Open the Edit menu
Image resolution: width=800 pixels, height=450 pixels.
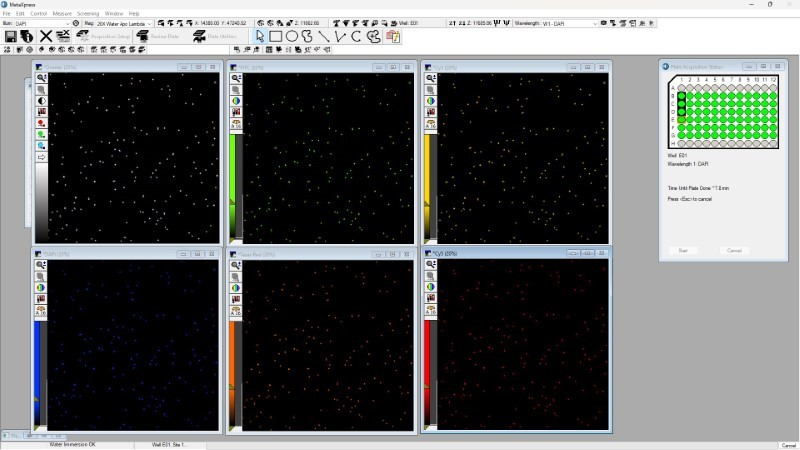[20, 14]
